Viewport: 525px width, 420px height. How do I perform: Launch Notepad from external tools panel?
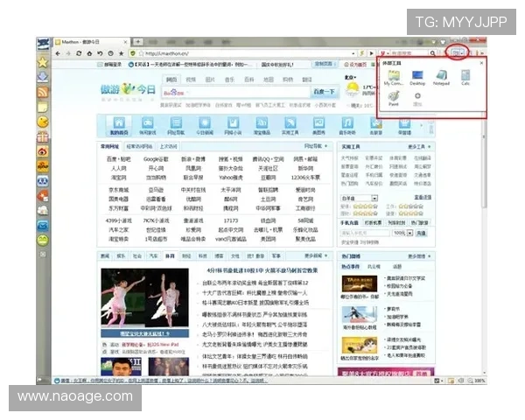[x=441, y=78]
